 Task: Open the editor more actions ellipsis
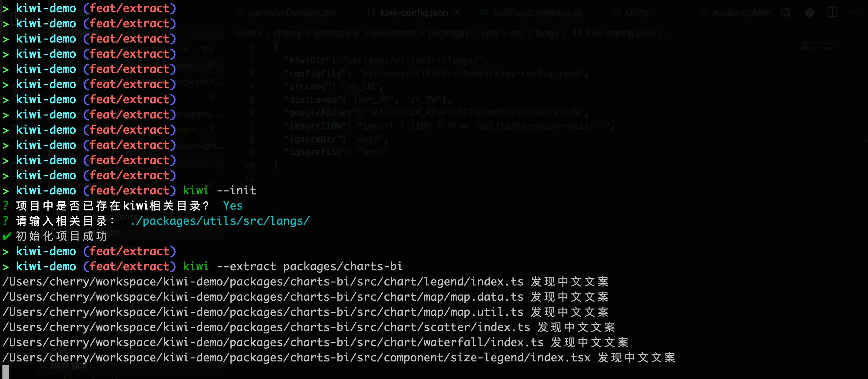pyautogui.click(x=855, y=13)
